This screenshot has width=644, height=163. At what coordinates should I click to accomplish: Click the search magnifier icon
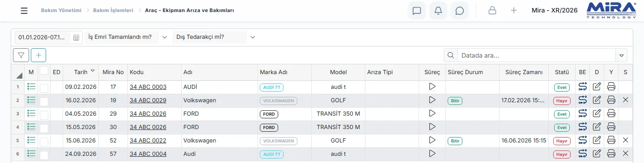450,55
